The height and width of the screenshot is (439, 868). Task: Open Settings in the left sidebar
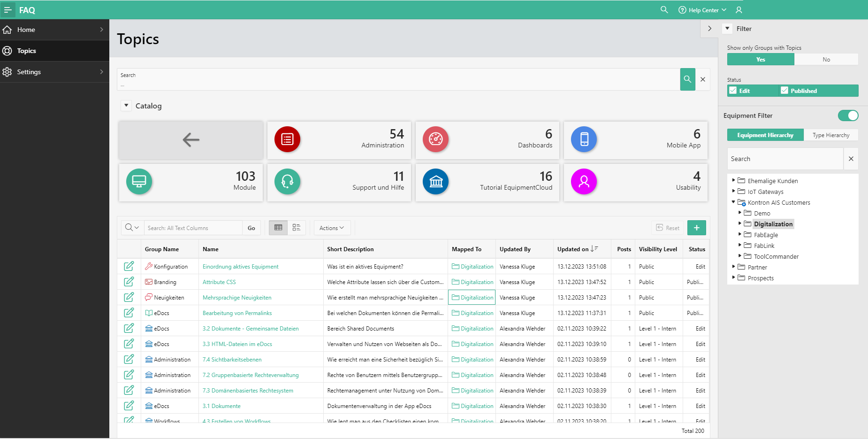[29, 72]
